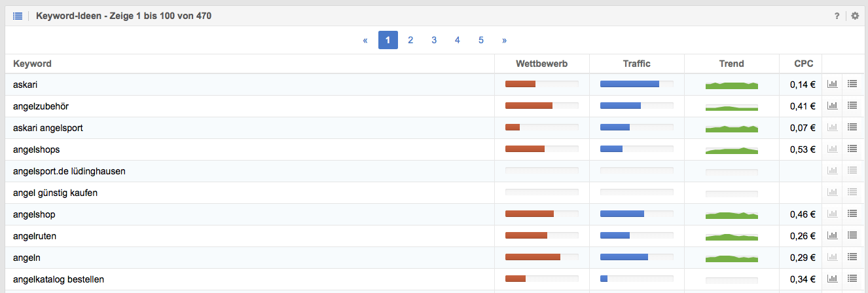Open bar chart icon for askari row
Viewport: 868px width, 293px height.
pos(833,84)
